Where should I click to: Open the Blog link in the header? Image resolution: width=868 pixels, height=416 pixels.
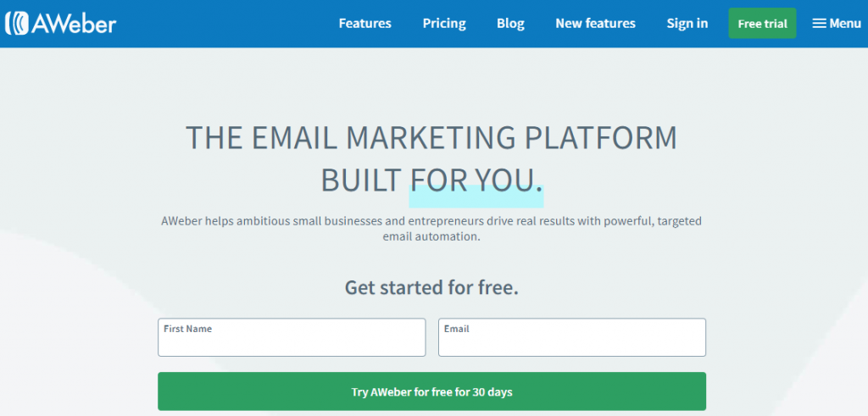pos(510,24)
